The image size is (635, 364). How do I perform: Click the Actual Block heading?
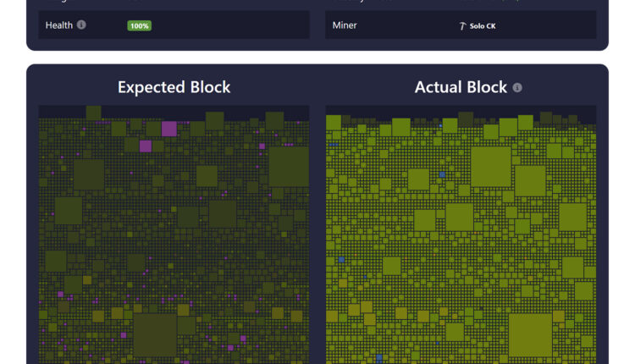pyautogui.click(x=461, y=87)
